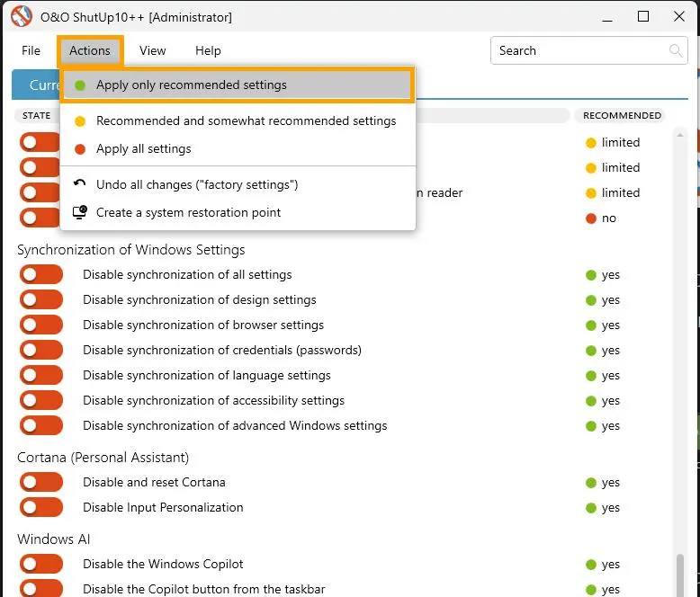Image resolution: width=700 pixels, height=597 pixels.
Task: Toggle Disable the Windows Copilot
Action: [41, 564]
